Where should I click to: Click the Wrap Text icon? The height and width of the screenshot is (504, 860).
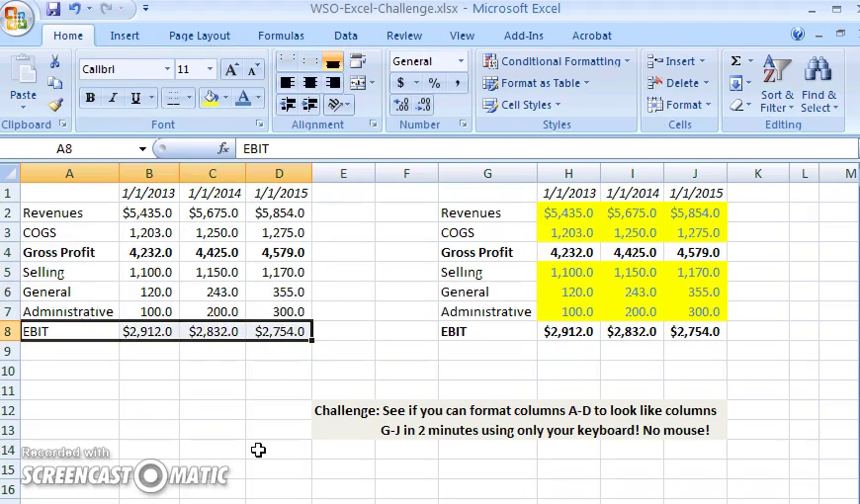(358, 62)
